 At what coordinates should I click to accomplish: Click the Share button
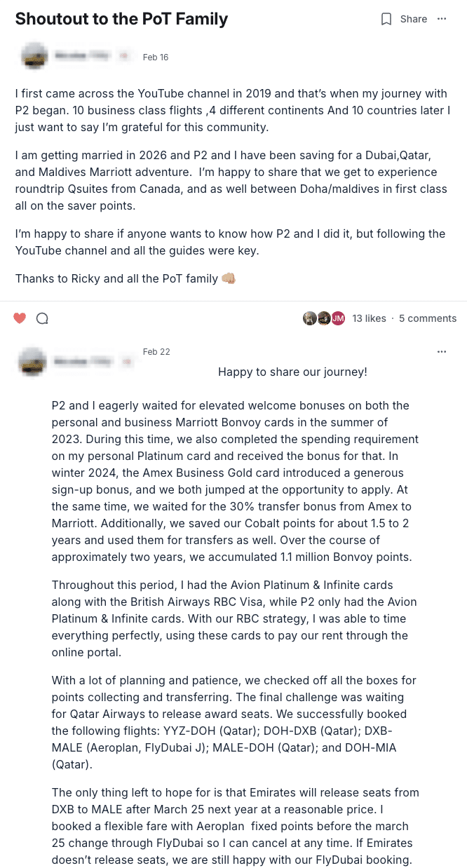(414, 19)
